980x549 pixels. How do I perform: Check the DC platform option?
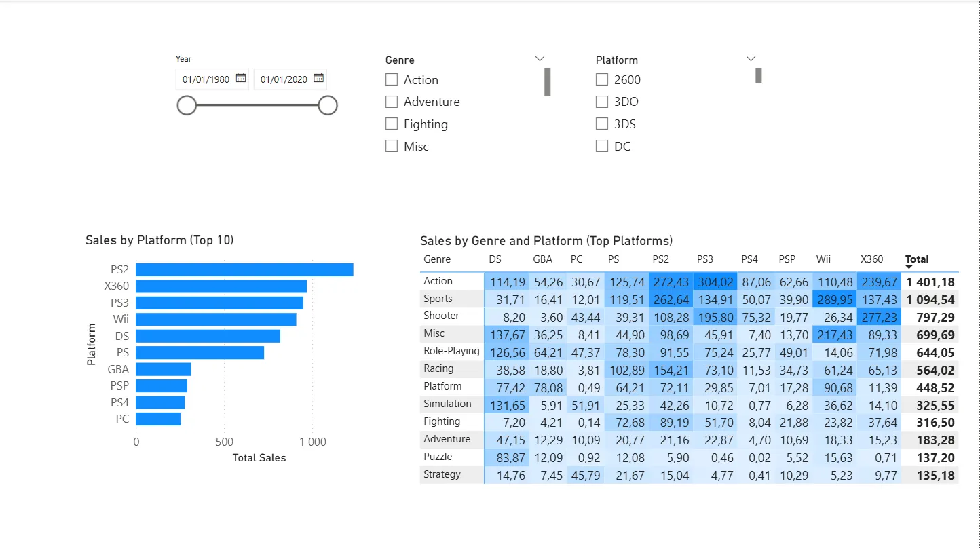pos(602,146)
